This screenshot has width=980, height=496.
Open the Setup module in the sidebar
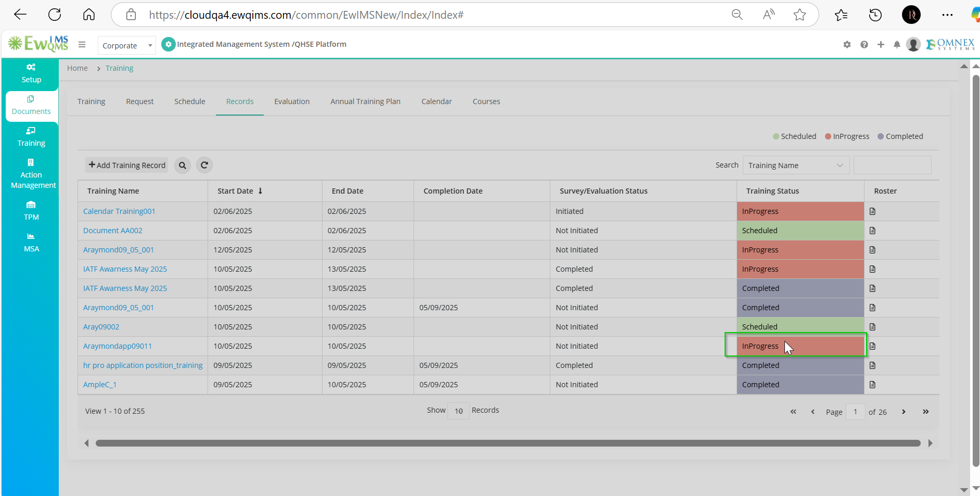tap(31, 73)
